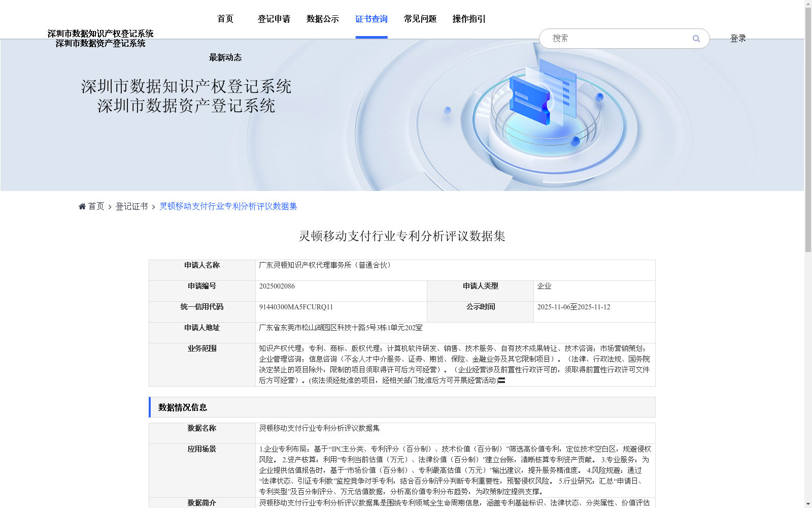Select the 业务范围 description text

[455, 364]
